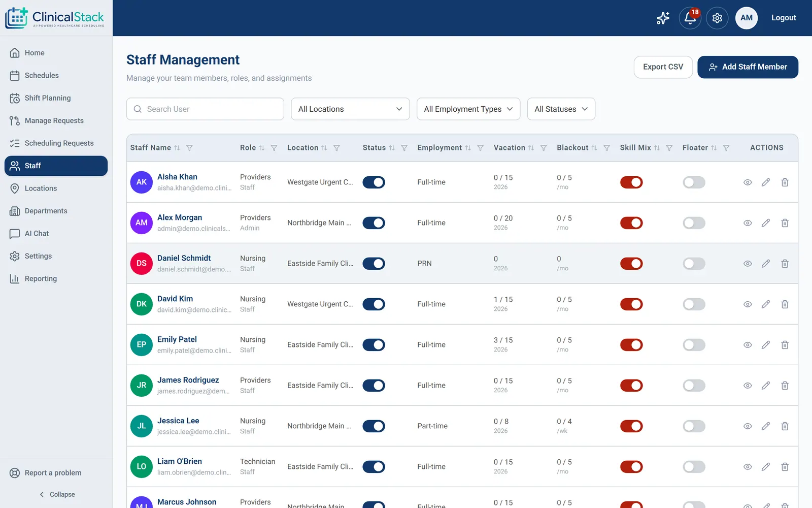The image size is (812, 508).
Task: Focus the Search User field
Action: coord(205,109)
